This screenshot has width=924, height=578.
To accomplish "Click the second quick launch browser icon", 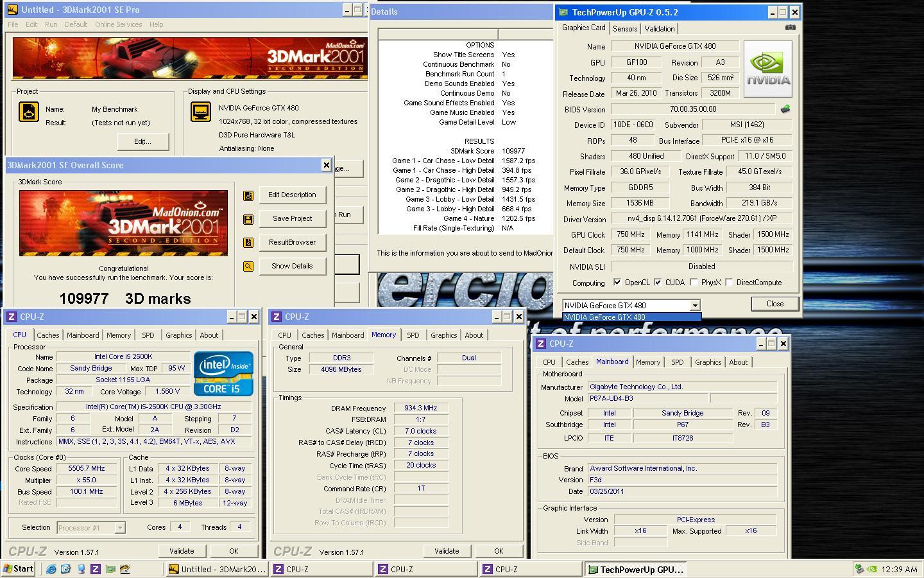I will (65, 569).
